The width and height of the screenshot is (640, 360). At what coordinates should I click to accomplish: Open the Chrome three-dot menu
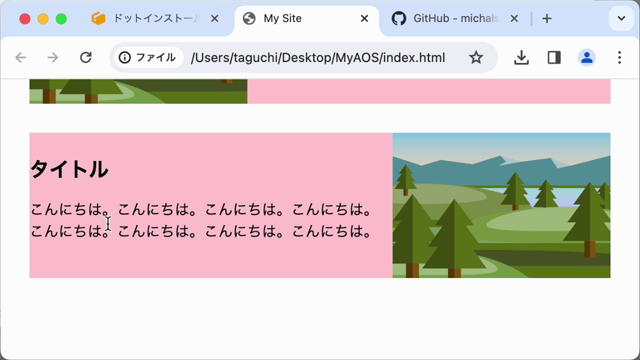pos(620,58)
